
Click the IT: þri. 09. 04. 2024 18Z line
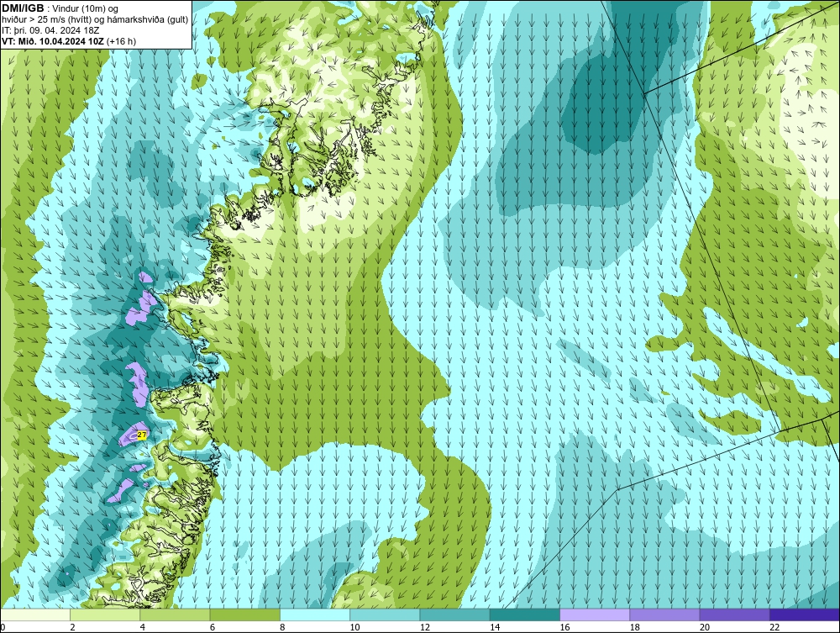click(51, 30)
